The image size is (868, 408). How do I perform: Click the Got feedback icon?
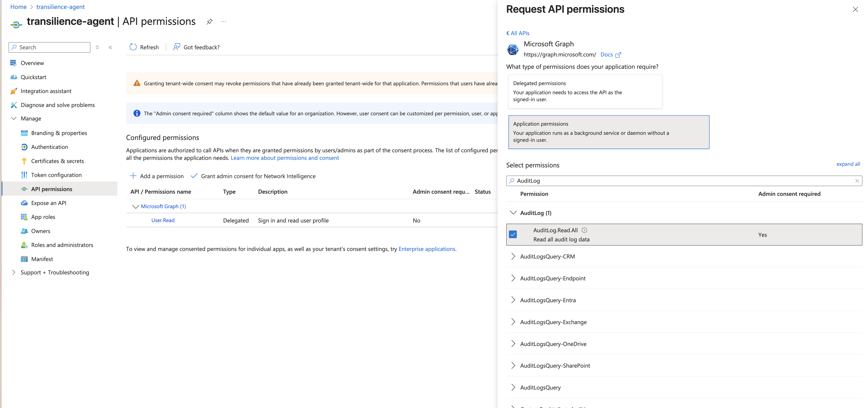(x=177, y=47)
